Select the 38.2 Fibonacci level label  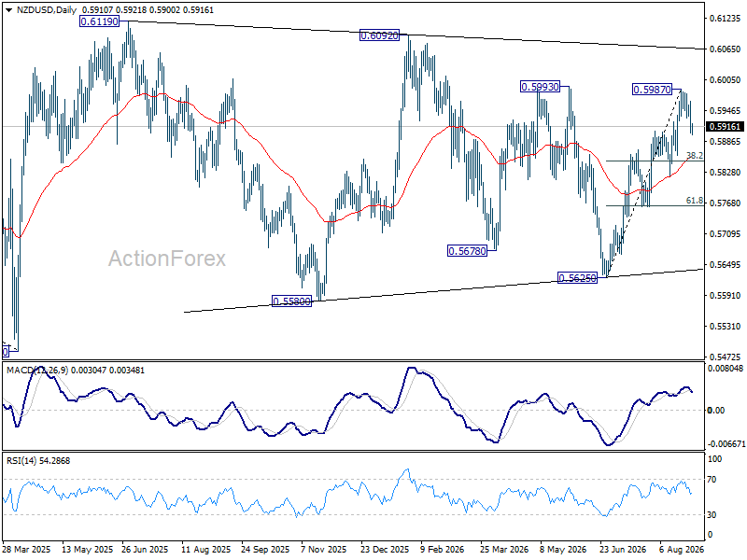[694, 156]
